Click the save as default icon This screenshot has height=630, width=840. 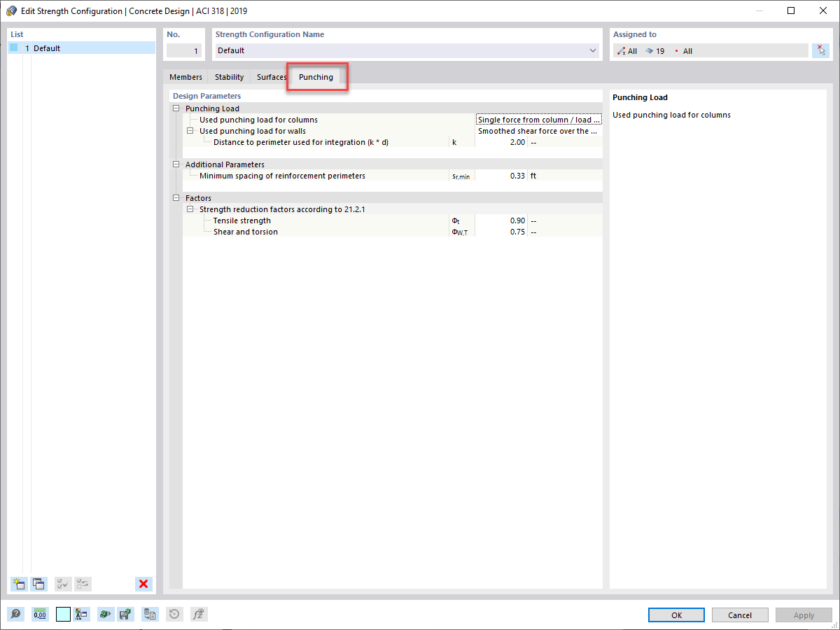point(125,615)
